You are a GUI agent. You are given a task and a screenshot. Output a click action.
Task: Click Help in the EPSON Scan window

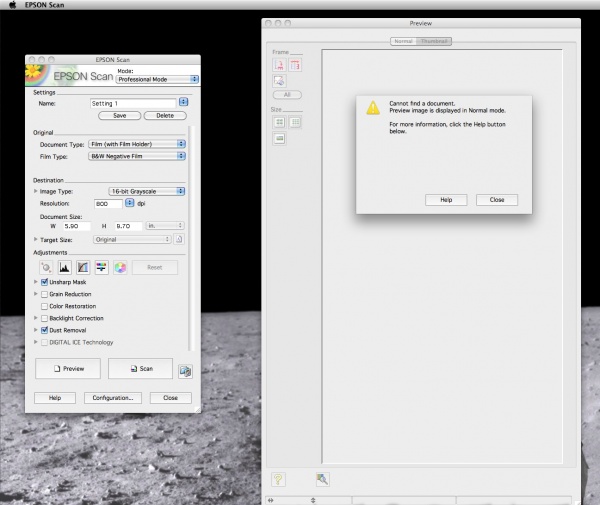point(55,398)
